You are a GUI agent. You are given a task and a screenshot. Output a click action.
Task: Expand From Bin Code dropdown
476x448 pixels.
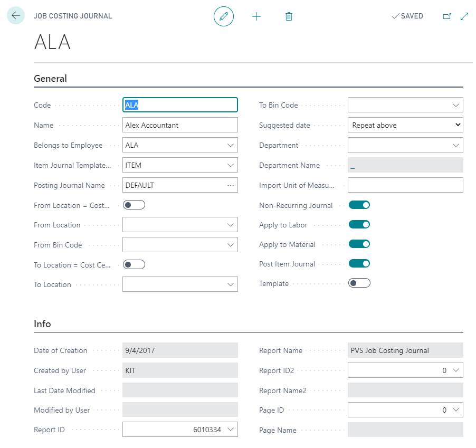point(231,245)
